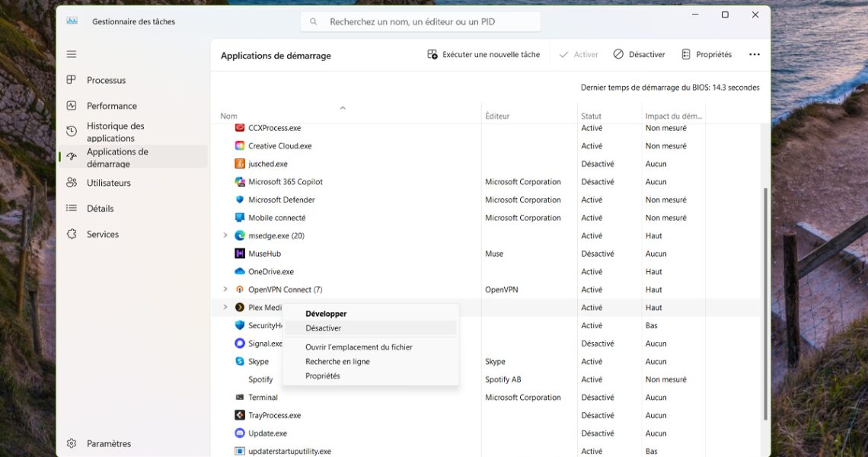Expand the msedge.exe (20) group
The image size is (868, 457).
(x=225, y=235)
